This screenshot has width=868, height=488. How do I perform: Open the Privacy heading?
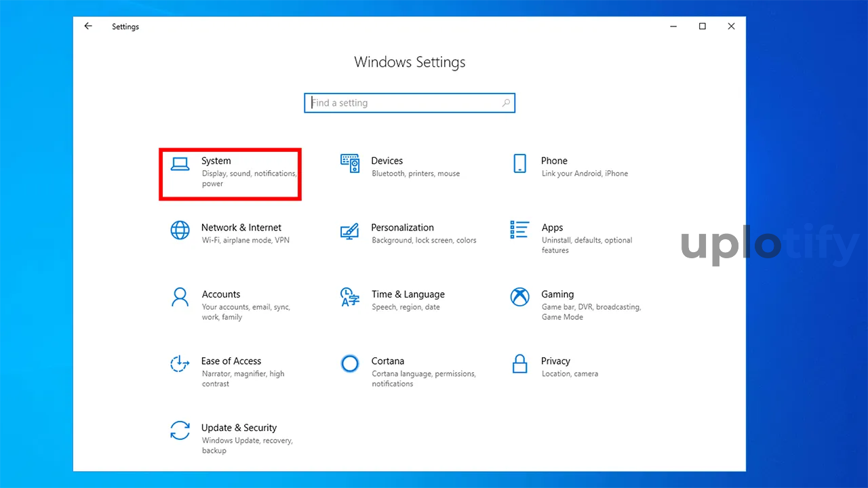(x=555, y=361)
